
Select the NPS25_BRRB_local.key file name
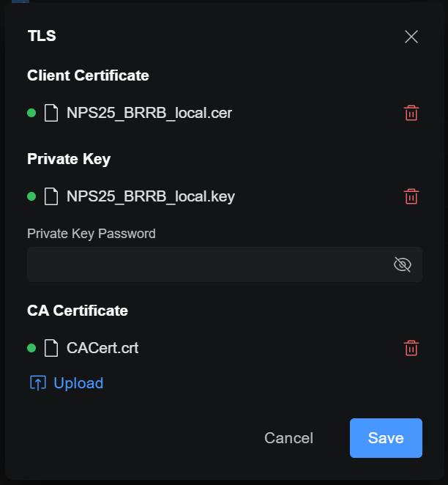click(x=151, y=196)
